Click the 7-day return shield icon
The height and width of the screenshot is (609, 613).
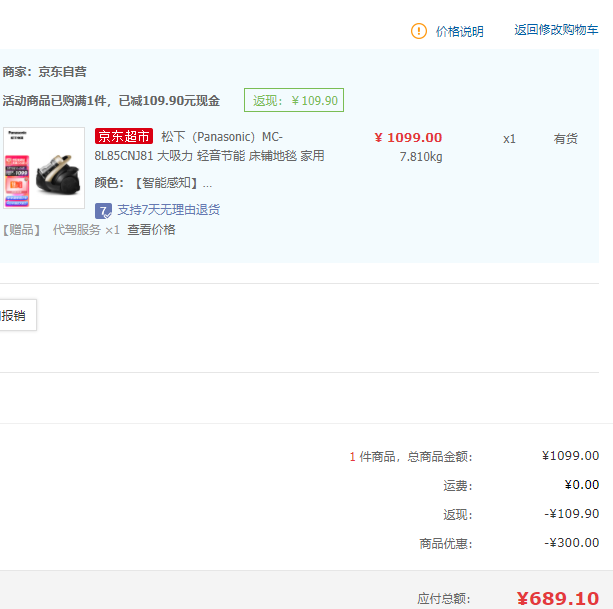click(x=103, y=211)
